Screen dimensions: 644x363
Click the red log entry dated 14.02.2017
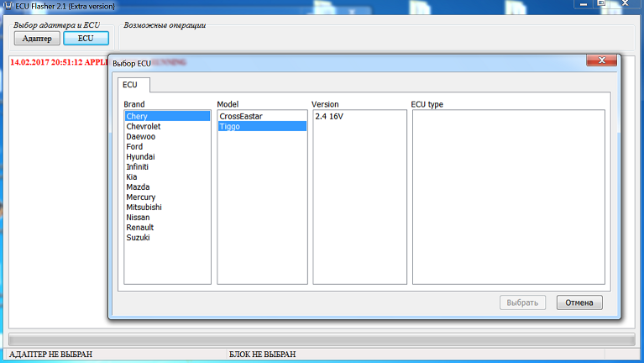[59, 62]
